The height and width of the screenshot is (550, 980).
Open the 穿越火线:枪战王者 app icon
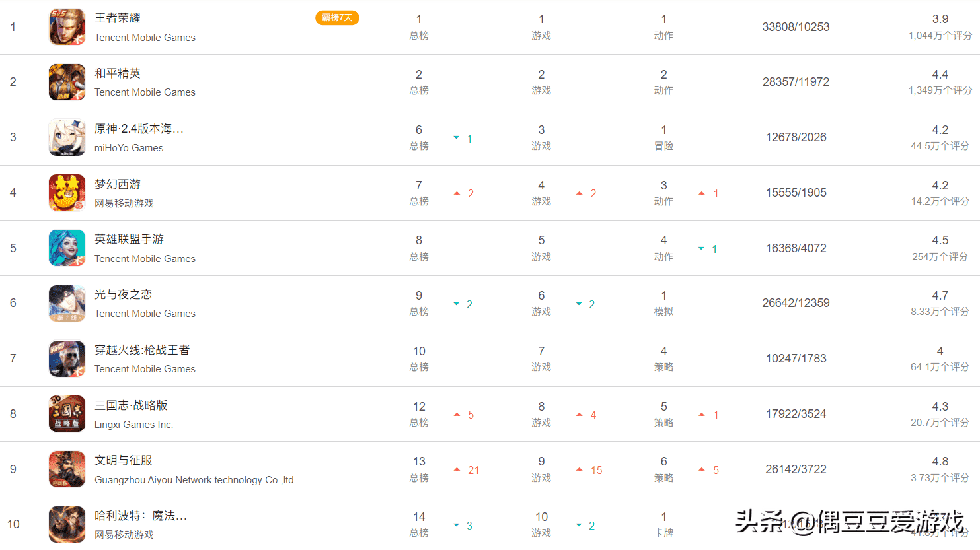[67, 359]
